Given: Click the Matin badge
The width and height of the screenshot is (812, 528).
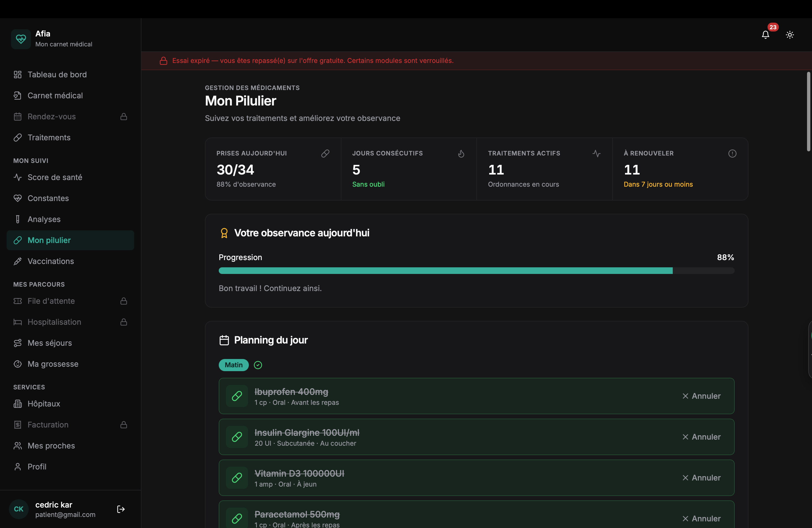Looking at the screenshot, I should click(x=233, y=365).
